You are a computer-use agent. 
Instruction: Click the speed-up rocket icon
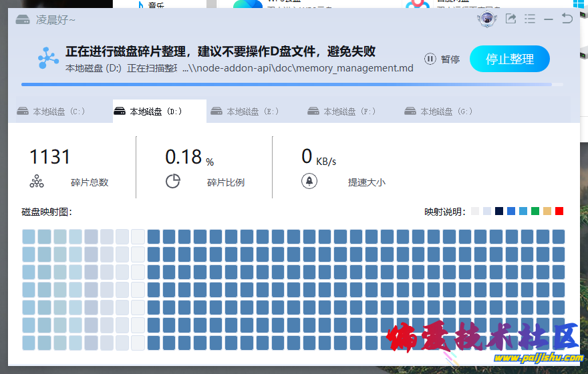click(x=309, y=182)
